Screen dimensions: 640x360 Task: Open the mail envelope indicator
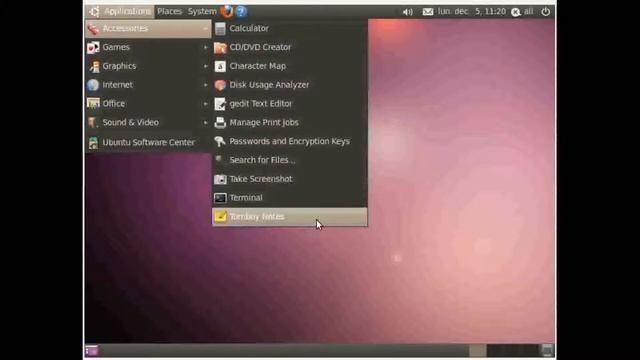coord(428,12)
